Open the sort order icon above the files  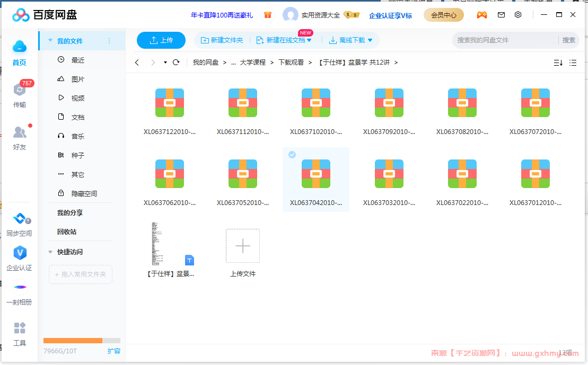pos(557,63)
